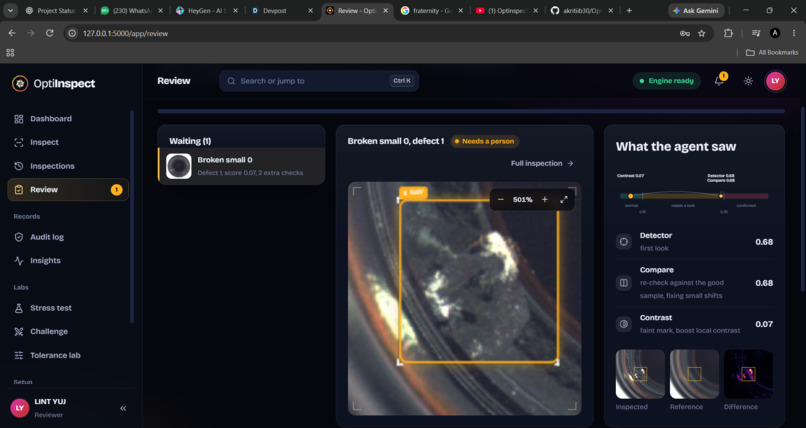
Task: Bookmark this page with the star
Action: pyautogui.click(x=702, y=33)
